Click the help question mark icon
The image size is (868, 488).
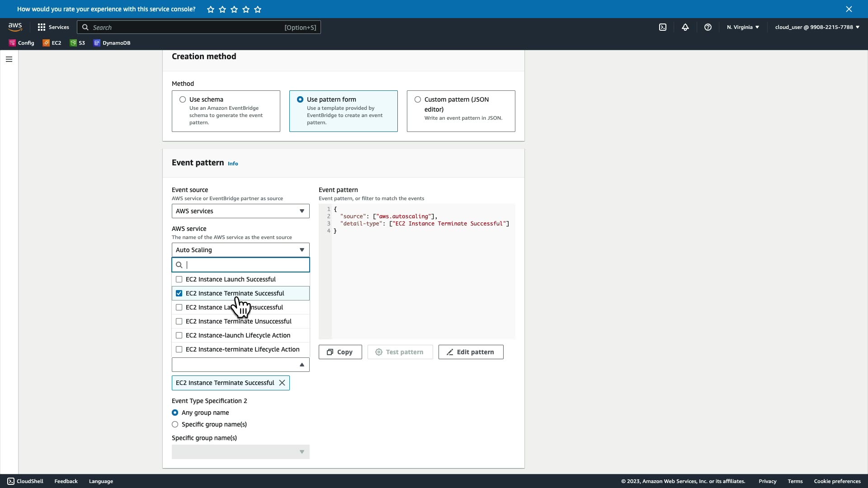(x=708, y=27)
